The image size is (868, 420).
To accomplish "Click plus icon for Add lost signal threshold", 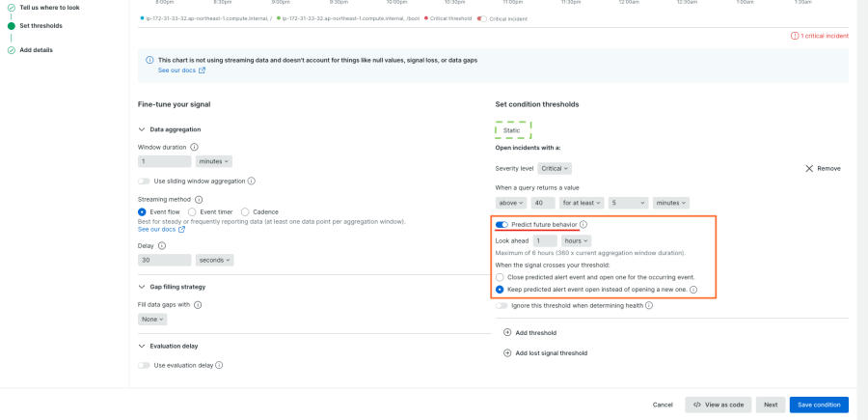I will tap(507, 353).
